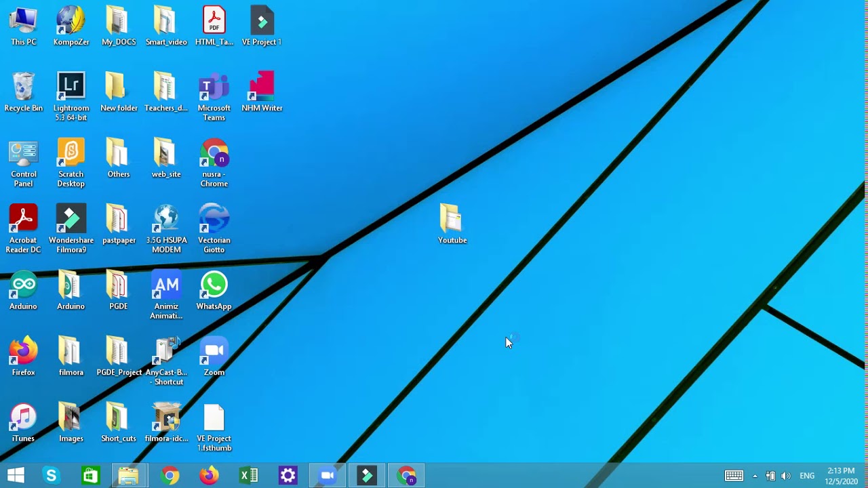The image size is (868, 488).
Task: Select the Zoom desktop icon
Action: tap(214, 351)
